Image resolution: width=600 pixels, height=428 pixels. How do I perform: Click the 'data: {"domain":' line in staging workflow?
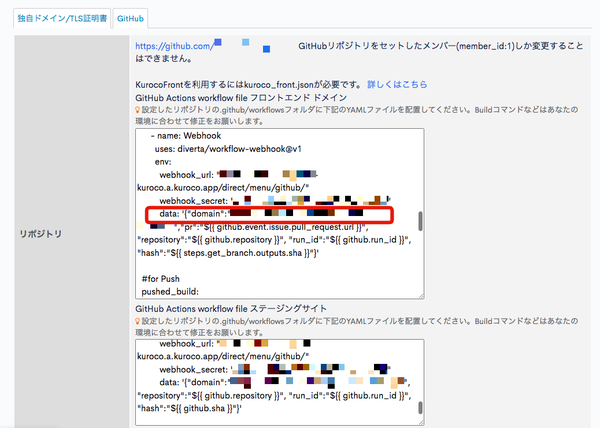click(285, 382)
